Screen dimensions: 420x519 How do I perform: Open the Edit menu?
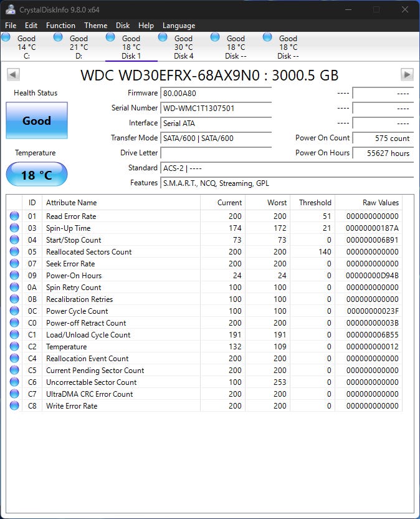coord(31,26)
